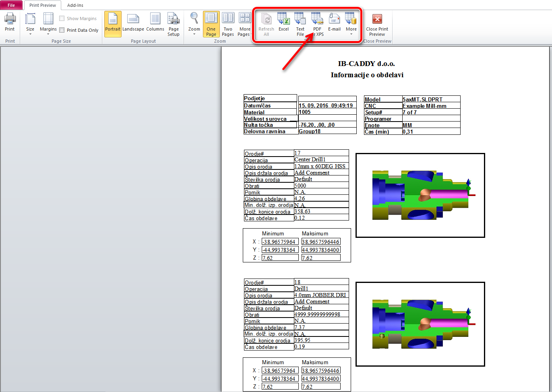Switch to the Add-Ins tab
This screenshot has width=552, height=392.
click(75, 5)
